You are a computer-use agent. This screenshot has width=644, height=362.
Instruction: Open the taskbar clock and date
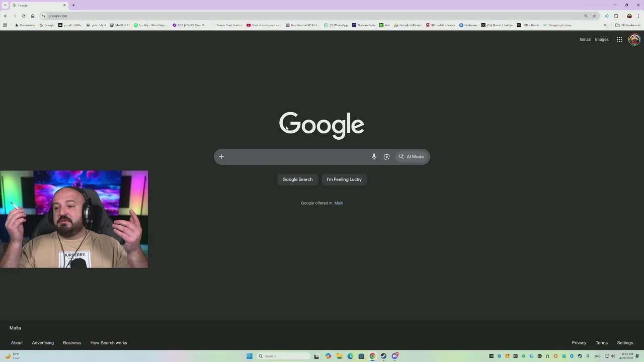(x=627, y=356)
